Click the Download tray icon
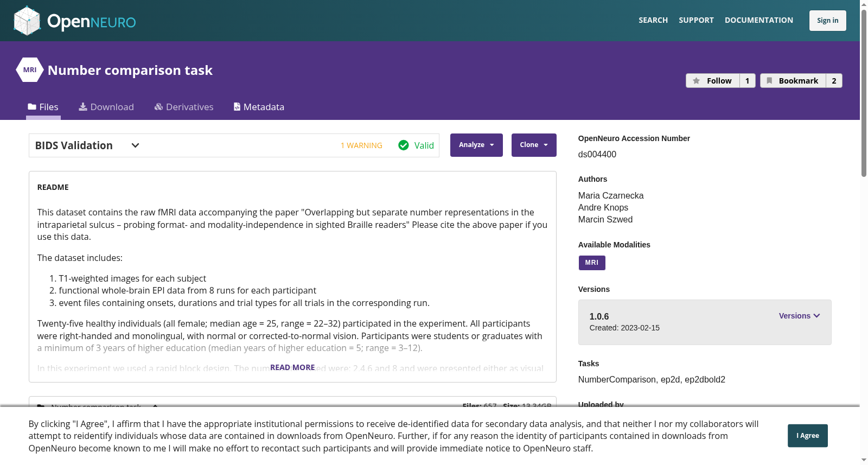This screenshot has height=465, width=868. (x=83, y=107)
